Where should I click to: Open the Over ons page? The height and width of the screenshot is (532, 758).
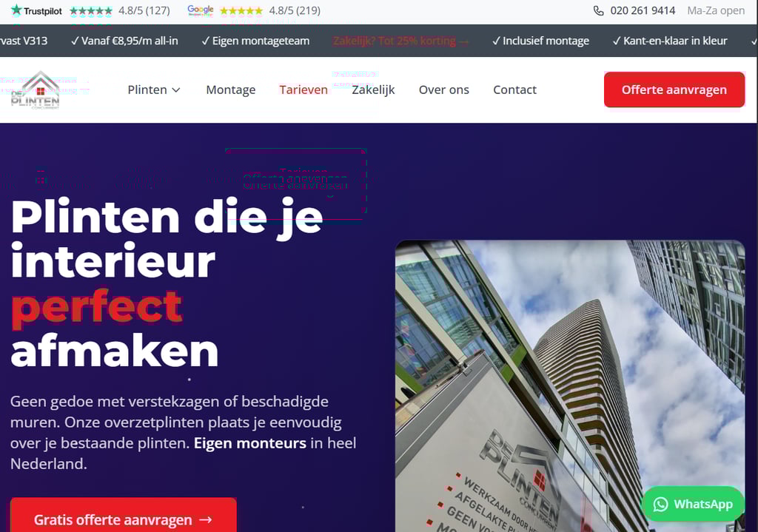pyautogui.click(x=444, y=90)
